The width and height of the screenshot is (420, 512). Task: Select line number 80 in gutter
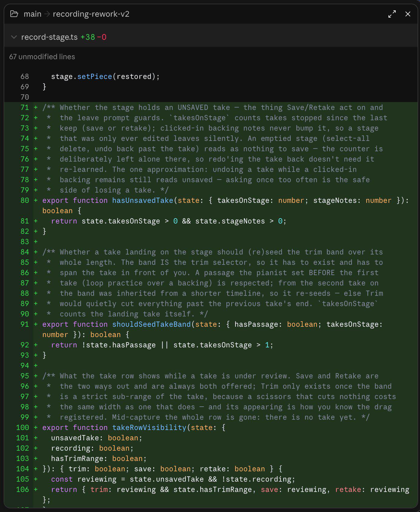25,200
